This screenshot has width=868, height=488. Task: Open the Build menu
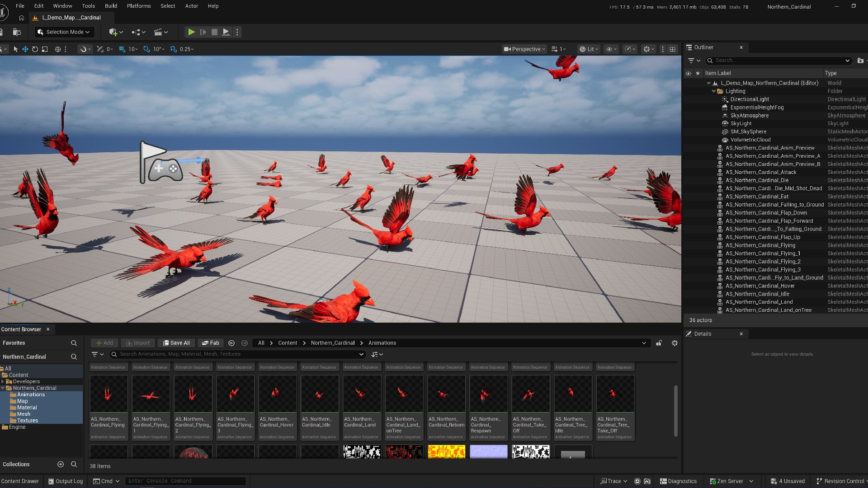tap(111, 6)
